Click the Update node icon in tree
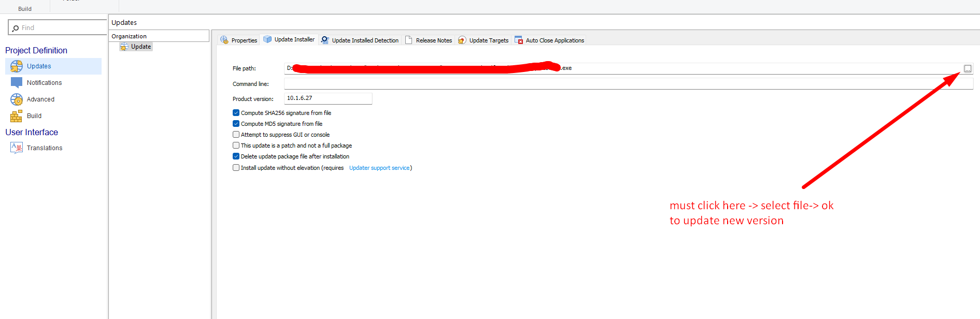 pyautogui.click(x=124, y=47)
